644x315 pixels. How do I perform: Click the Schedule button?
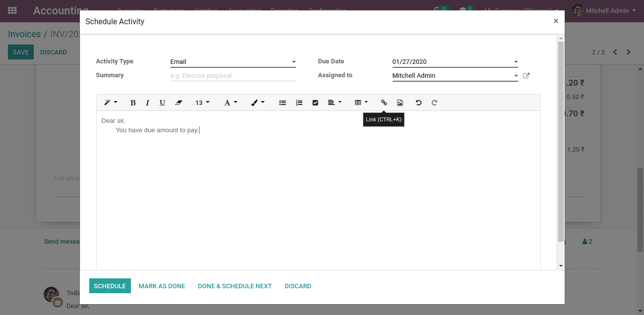pyautogui.click(x=110, y=286)
